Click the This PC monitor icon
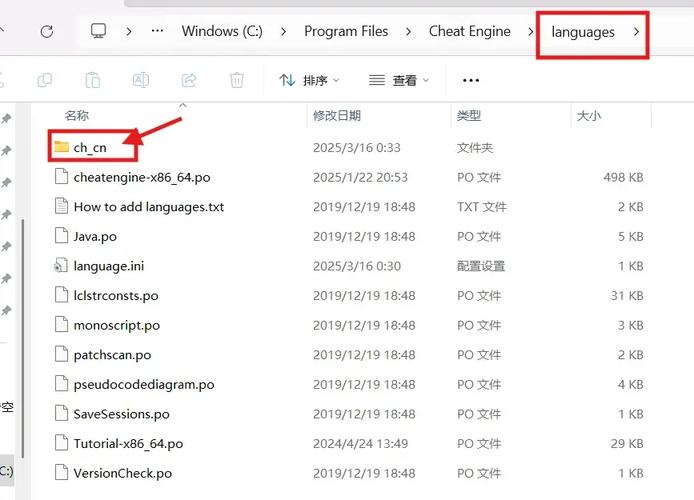 (x=98, y=31)
